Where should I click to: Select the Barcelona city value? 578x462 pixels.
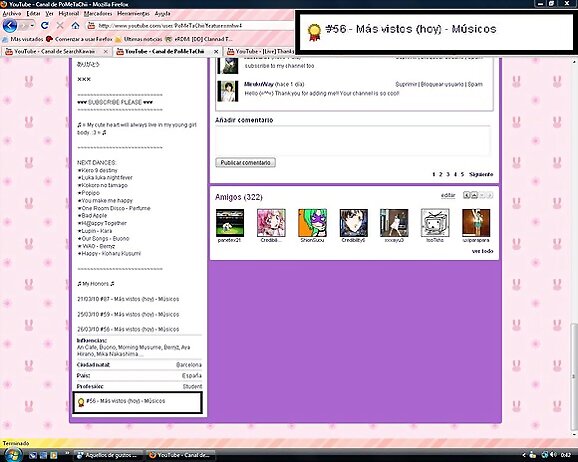tap(189, 365)
